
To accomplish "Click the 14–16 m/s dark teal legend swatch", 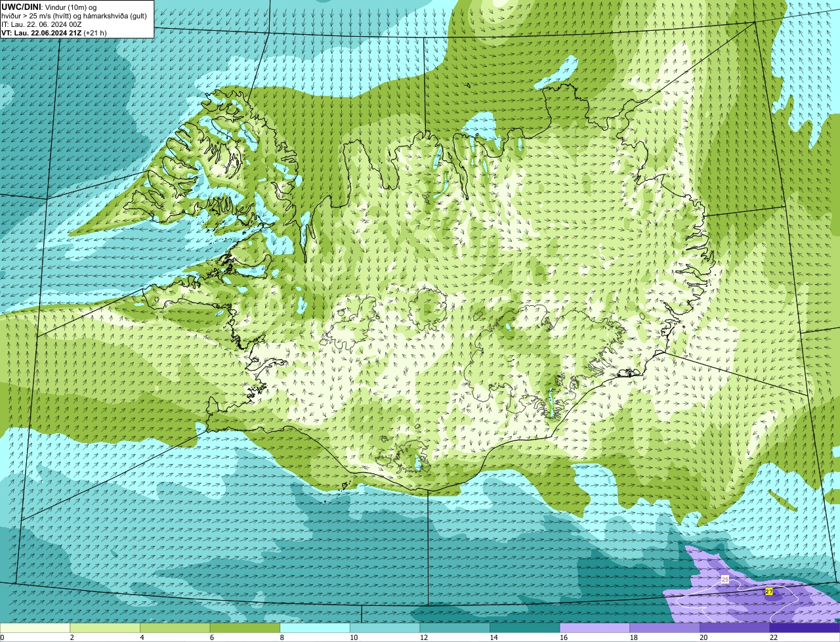I will click(x=525, y=628).
